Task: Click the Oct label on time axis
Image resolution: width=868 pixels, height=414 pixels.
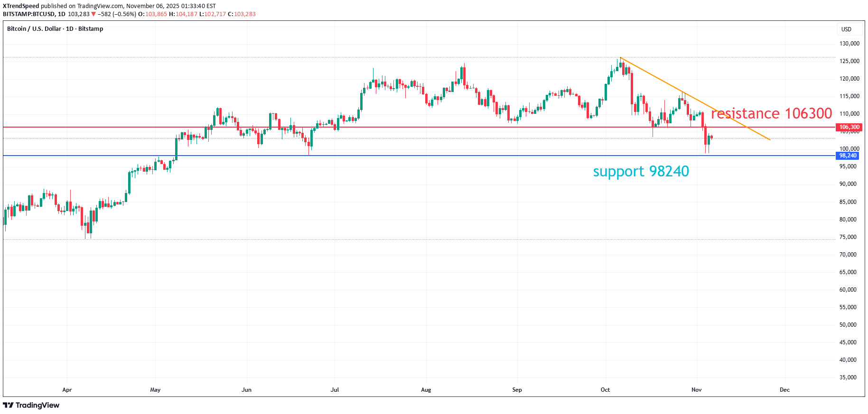Action: [x=605, y=390]
